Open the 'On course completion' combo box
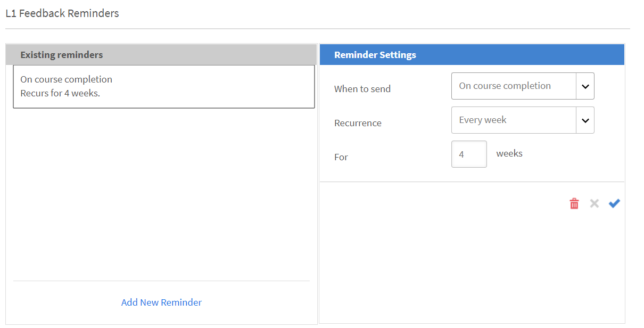This screenshot has width=644, height=328. (513, 86)
